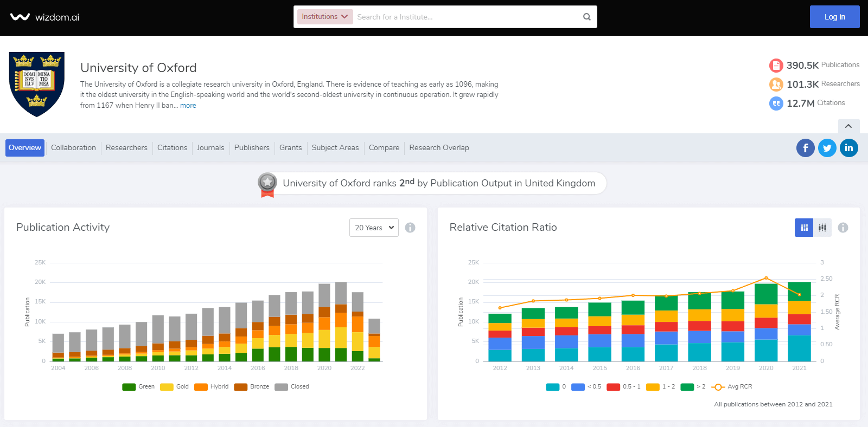868x427 pixels.
Task: Open the Compare tab
Action: pyautogui.click(x=384, y=148)
